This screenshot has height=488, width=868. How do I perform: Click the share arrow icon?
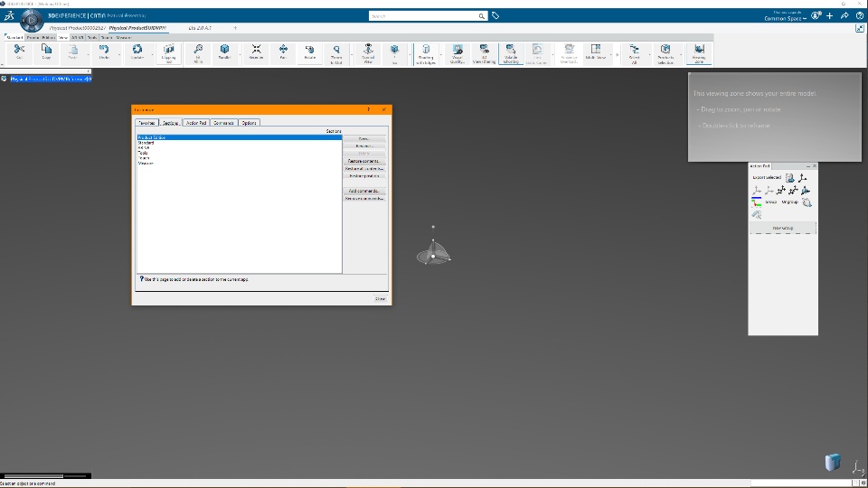pyautogui.click(x=844, y=16)
